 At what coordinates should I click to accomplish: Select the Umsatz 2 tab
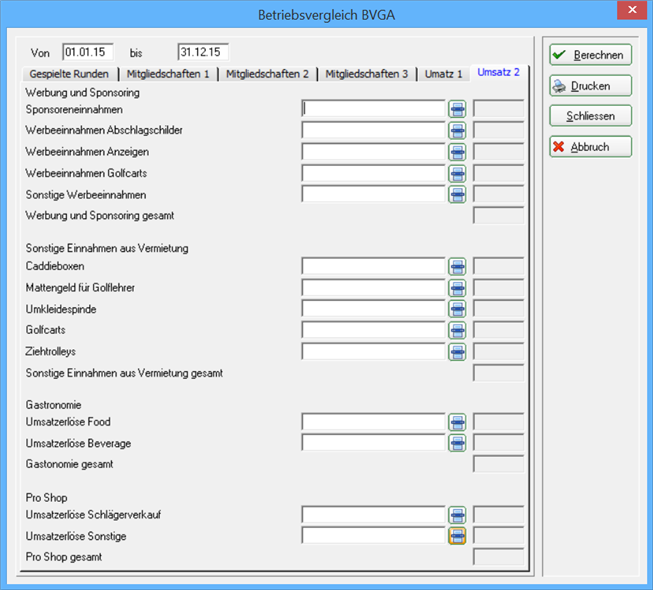click(498, 72)
